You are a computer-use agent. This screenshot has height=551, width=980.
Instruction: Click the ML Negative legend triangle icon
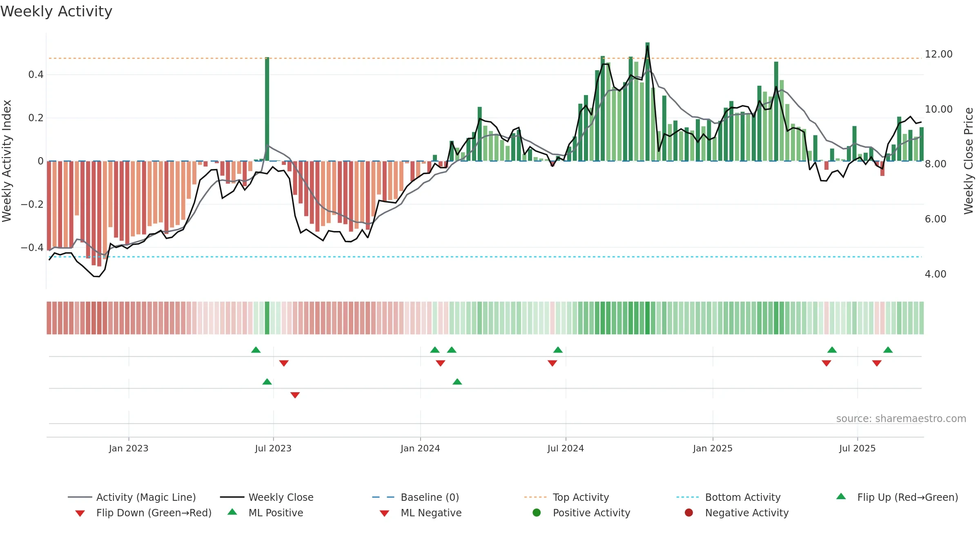tap(384, 513)
